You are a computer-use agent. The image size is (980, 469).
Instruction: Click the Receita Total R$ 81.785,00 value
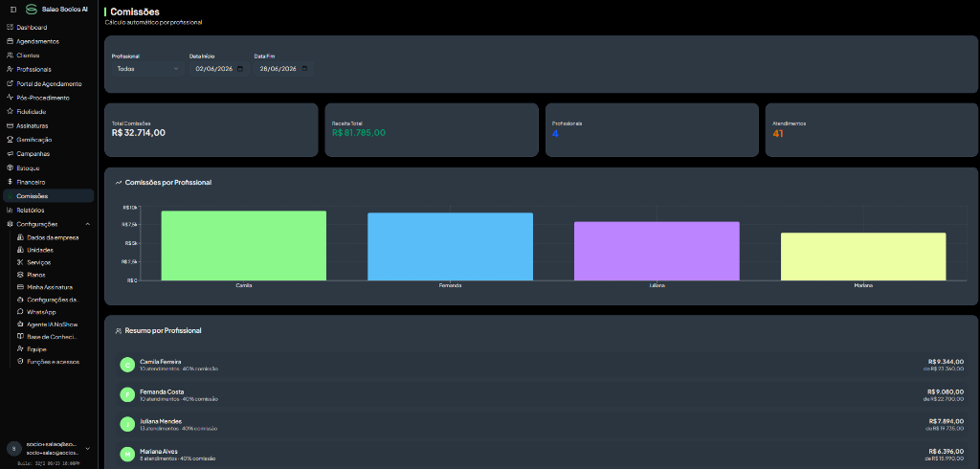tap(359, 133)
